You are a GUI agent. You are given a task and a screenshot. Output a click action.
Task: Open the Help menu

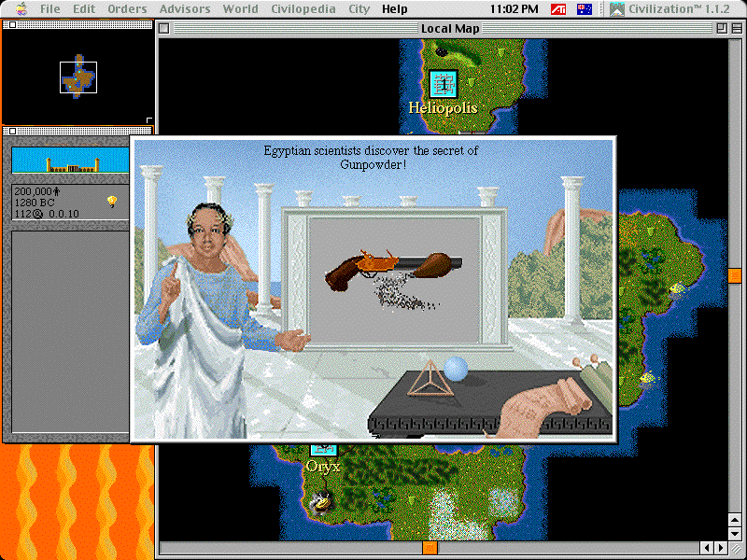click(394, 8)
